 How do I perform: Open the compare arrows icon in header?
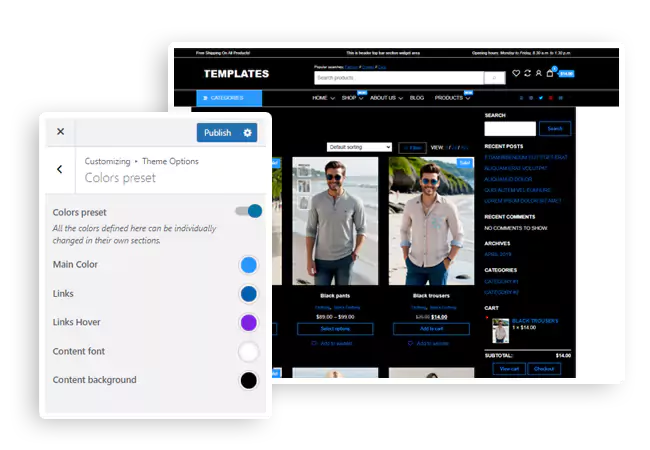coord(527,73)
